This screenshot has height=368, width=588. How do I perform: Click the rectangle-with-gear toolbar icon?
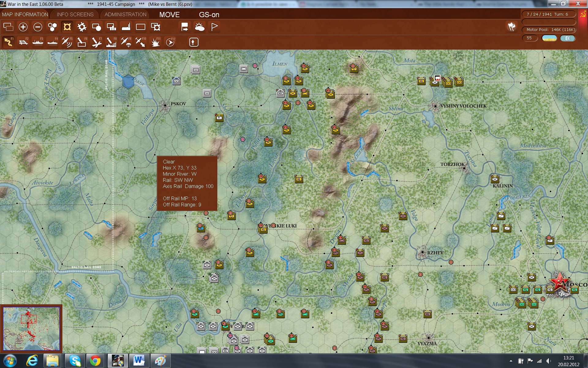pos(156,27)
